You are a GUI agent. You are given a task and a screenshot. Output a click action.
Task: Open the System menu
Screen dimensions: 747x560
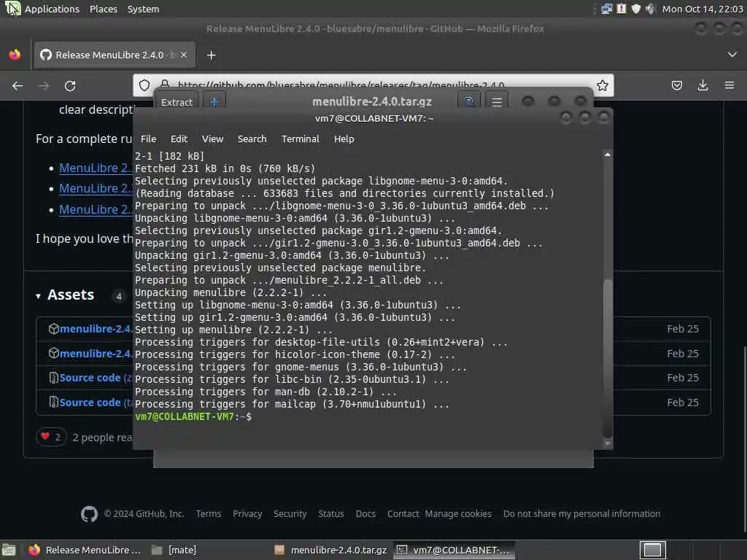(x=143, y=9)
